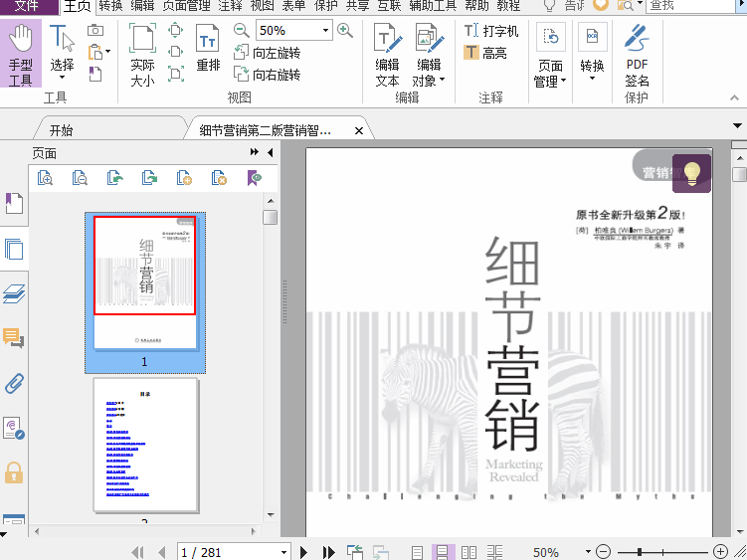
Task: Close the 细节营销 document tab
Action: 359,130
